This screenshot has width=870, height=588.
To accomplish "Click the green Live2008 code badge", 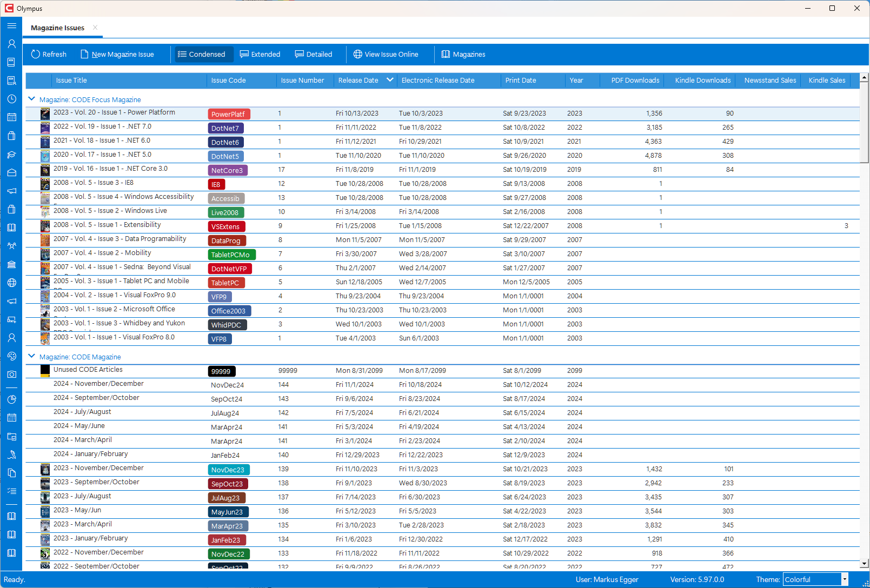I will pos(226,212).
